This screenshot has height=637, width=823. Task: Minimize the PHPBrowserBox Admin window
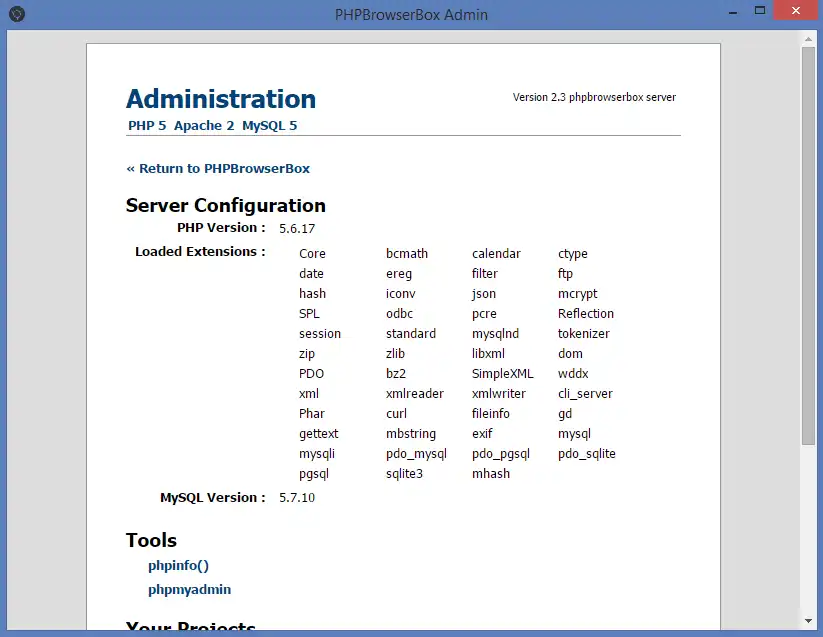click(x=733, y=12)
